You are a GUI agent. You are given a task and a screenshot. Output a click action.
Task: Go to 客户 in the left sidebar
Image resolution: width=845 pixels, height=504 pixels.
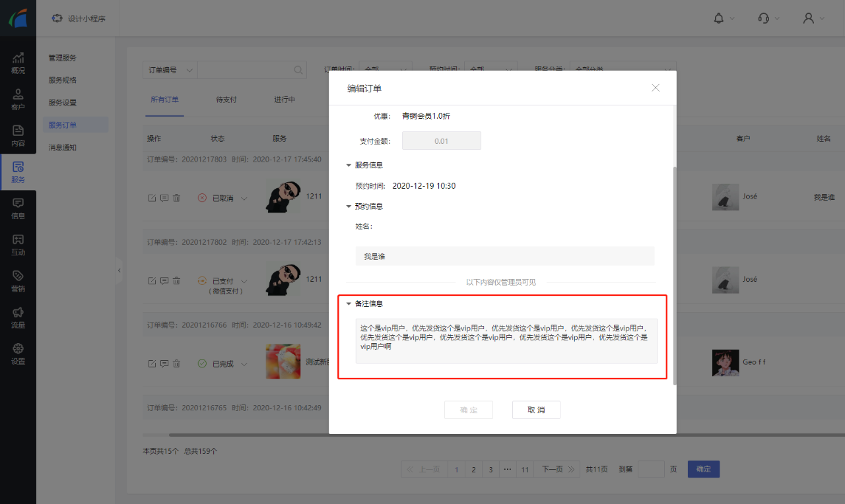pyautogui.click(x=18, y=99)
